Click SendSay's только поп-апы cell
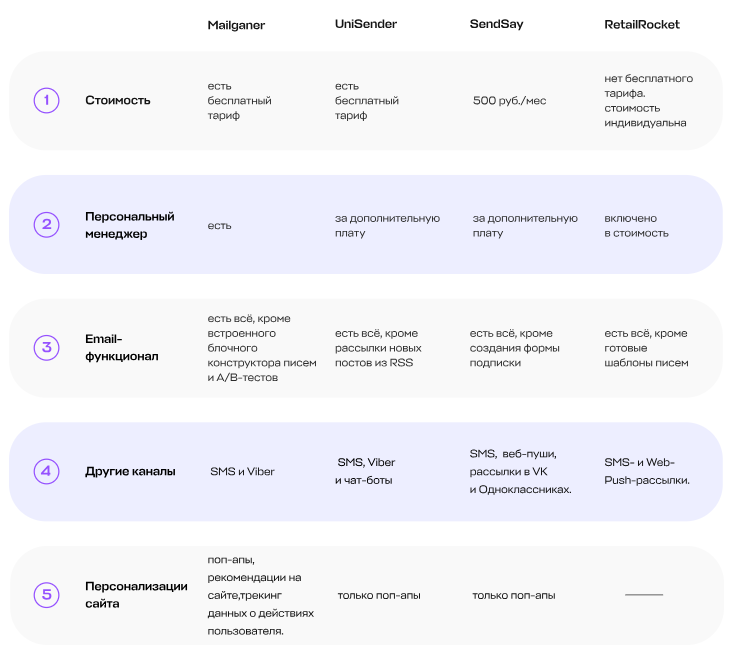This screenshot has width=730, height=650. [513, 595]
